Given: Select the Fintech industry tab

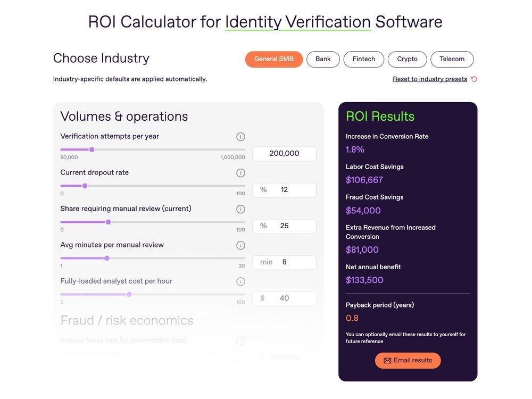Looking at the screenshot, I should [363, 59].
